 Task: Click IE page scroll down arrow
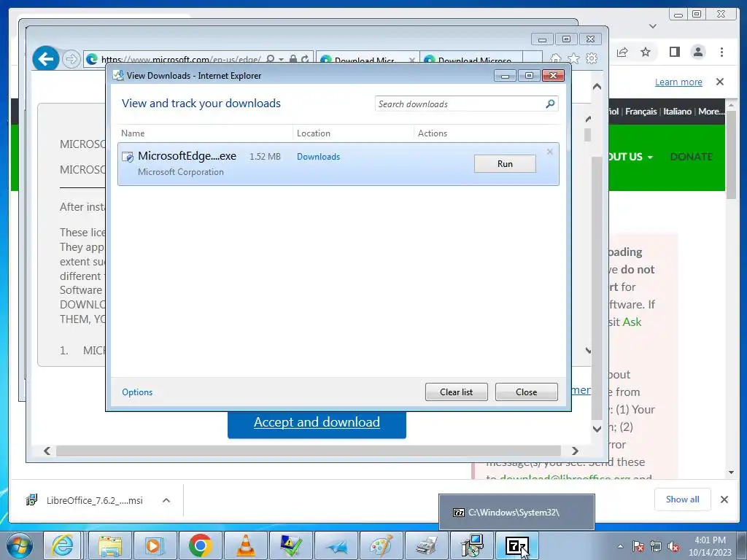[x=597, y=429]
